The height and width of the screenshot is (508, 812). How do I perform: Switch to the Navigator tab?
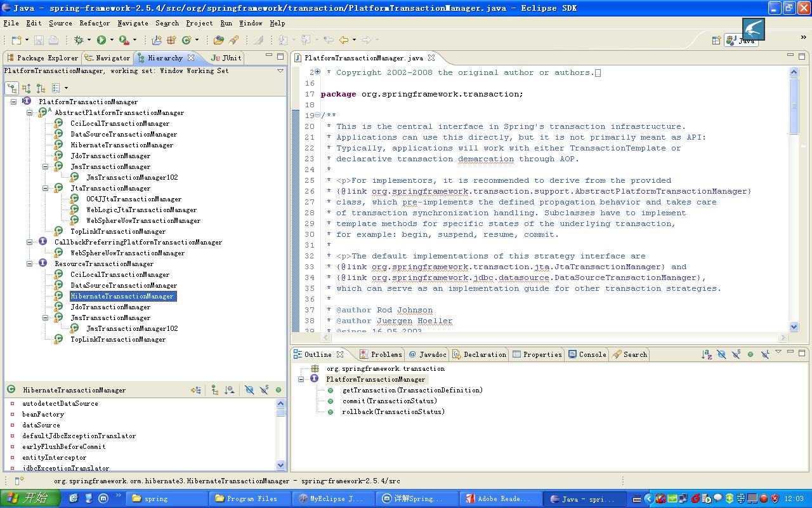pos(108,58)
